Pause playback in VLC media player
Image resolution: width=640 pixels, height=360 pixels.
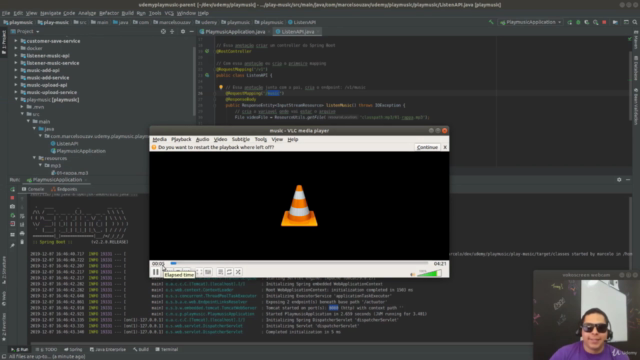tap(156, 272)
